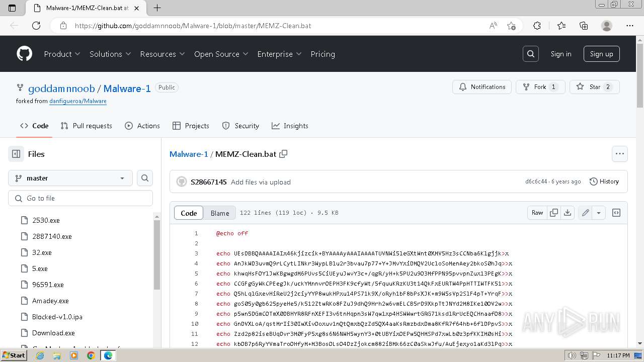This screenshot has height=362, width=644.
Task: Refresh the browser page
Action: pyautogui.click(x=36, y=26)
